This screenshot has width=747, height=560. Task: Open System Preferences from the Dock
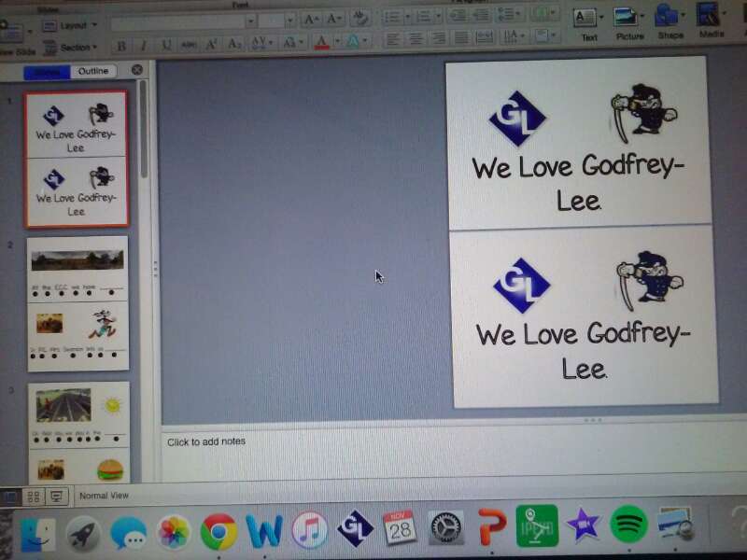[x=445, y=527]
